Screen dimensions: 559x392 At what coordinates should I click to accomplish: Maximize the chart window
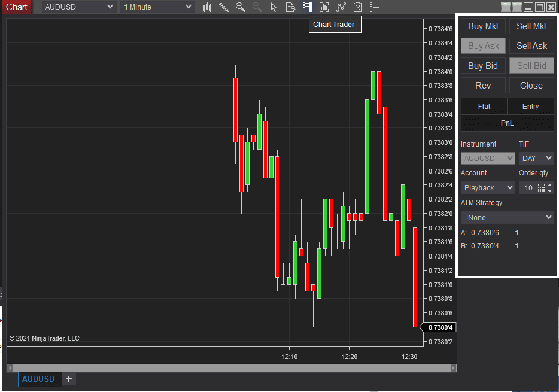[540, 7]
